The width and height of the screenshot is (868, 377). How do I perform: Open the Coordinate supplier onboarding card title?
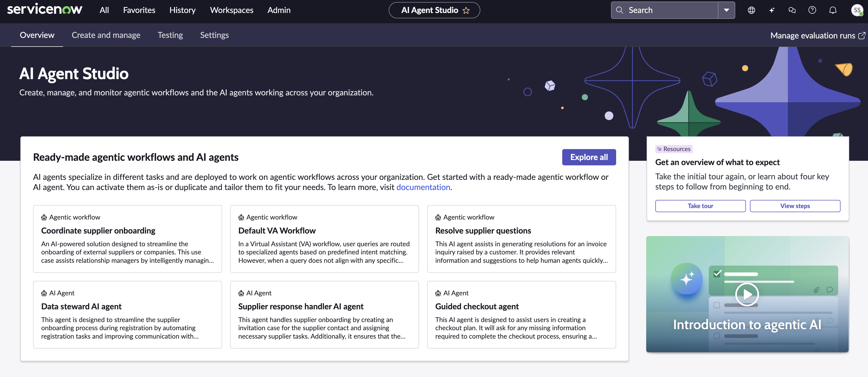[98, 230]
